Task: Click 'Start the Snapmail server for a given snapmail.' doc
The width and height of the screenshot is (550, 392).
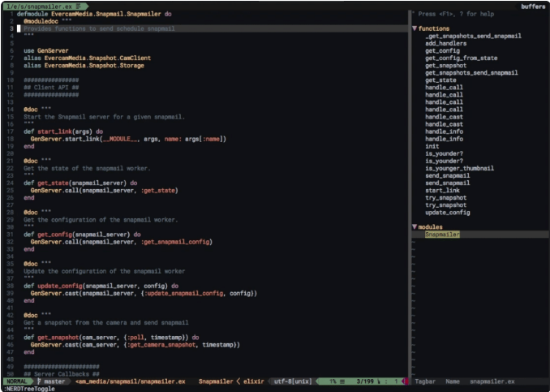Action: click(x=104, y=117)
